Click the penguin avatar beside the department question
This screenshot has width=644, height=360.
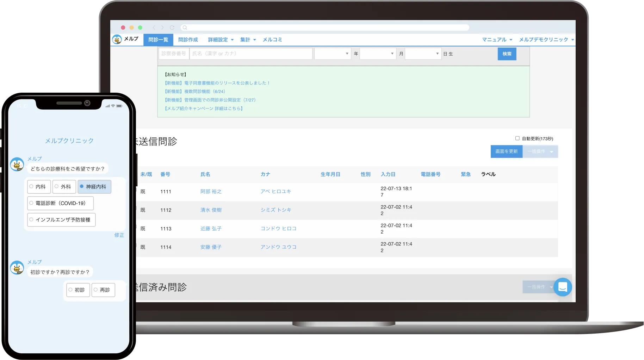click(17, 165)
